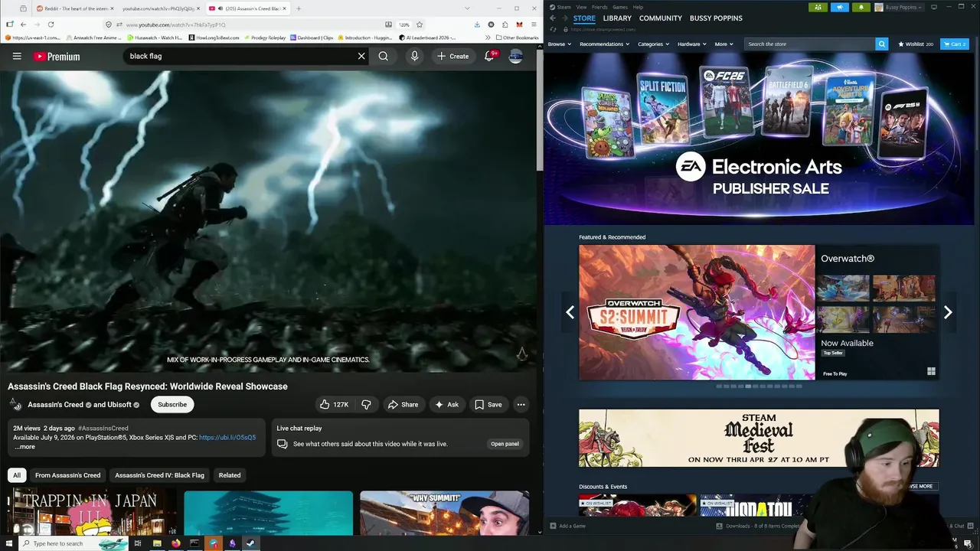Open browser application hamburger menu
The width and height of the screenshot is (980, 551).
[x=534, y=24]
